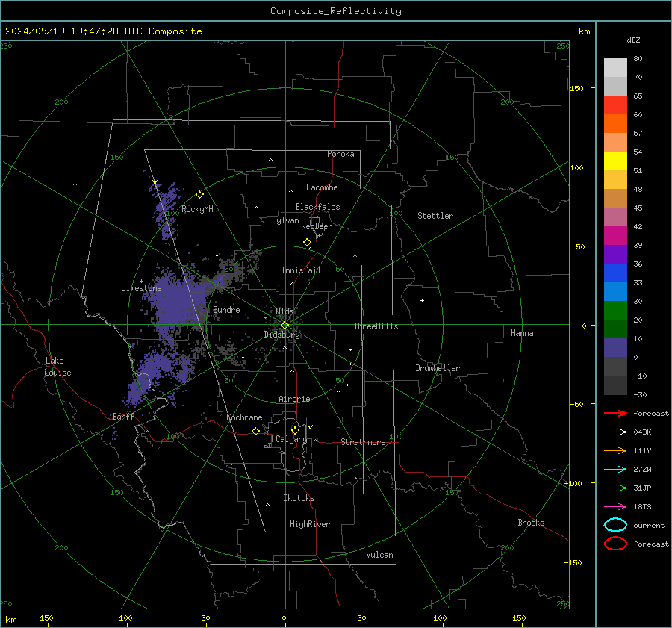The image size is (672, 628).
Task: Click the HighRiver label
Action: click(310, 524)
